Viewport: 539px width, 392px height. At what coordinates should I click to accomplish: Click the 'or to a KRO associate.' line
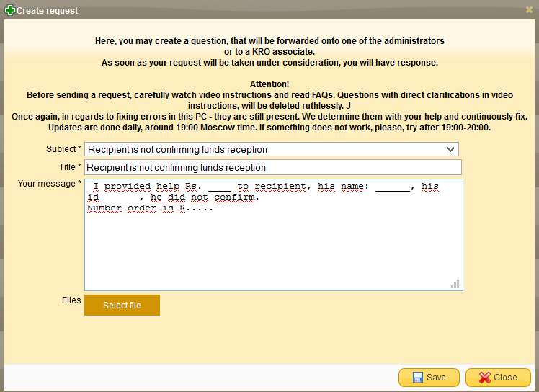pos(269,52)
